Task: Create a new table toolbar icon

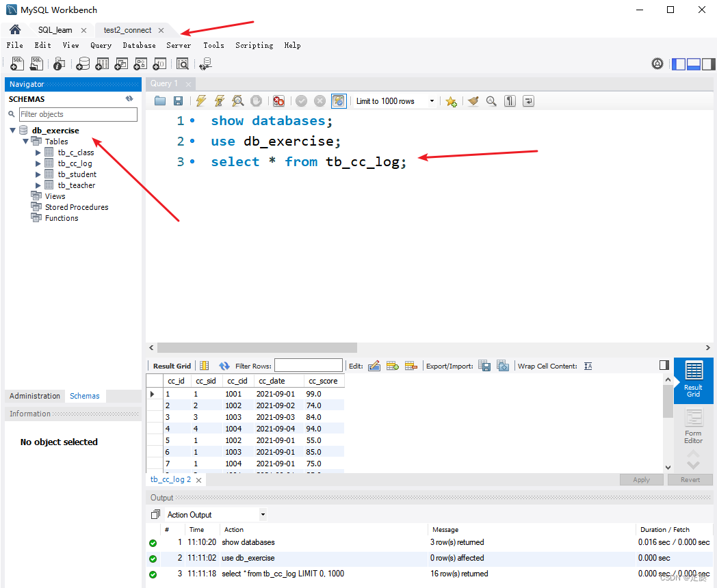Action: pyautogui.click(x=102, y=64)
